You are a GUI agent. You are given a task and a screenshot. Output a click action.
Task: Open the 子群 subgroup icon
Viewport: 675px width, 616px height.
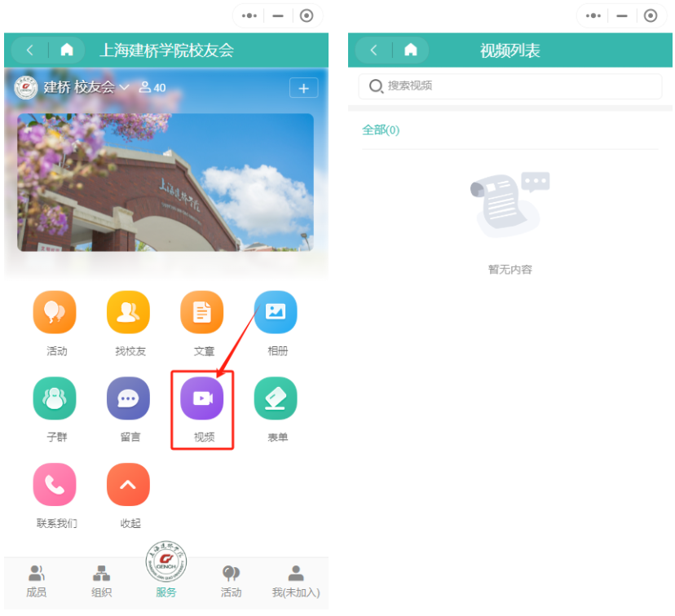pos(55,398)
